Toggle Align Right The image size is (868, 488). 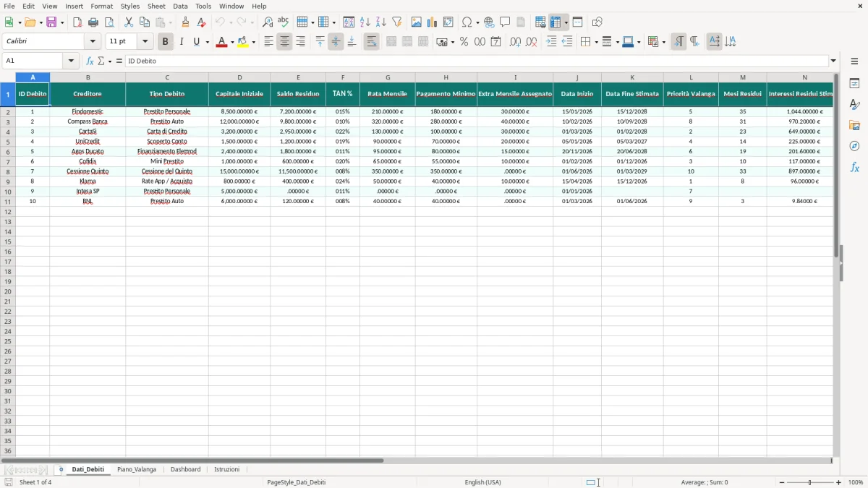[300, 42]
